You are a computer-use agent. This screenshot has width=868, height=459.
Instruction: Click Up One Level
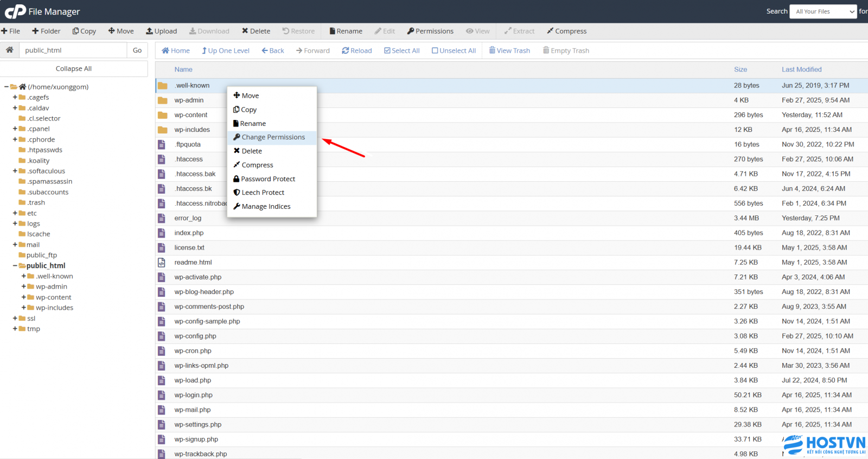coord(226,50)
